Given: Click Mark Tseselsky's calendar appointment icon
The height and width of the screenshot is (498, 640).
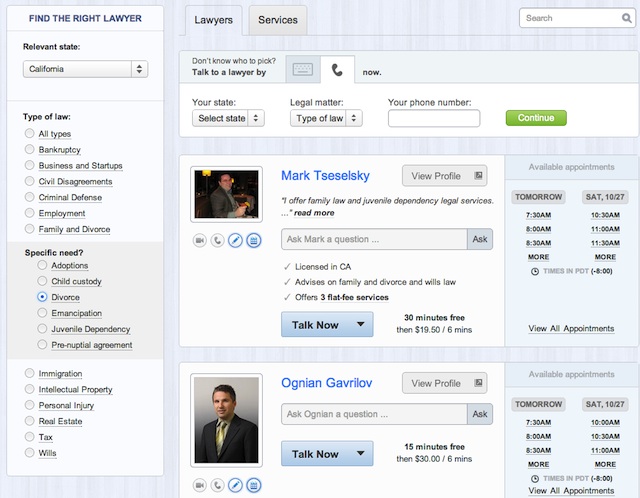Looking at the screenshot, I should [x=253, y=241].
